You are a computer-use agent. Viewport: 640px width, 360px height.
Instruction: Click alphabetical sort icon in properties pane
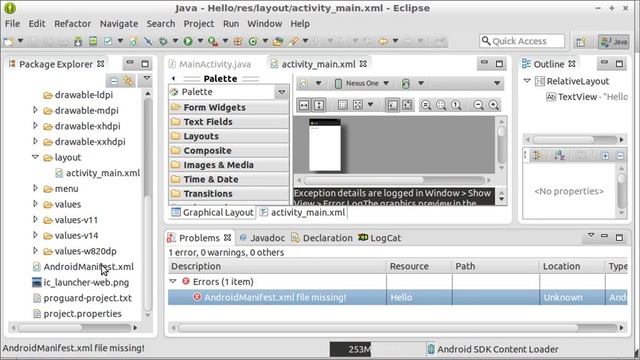point(559,156)
